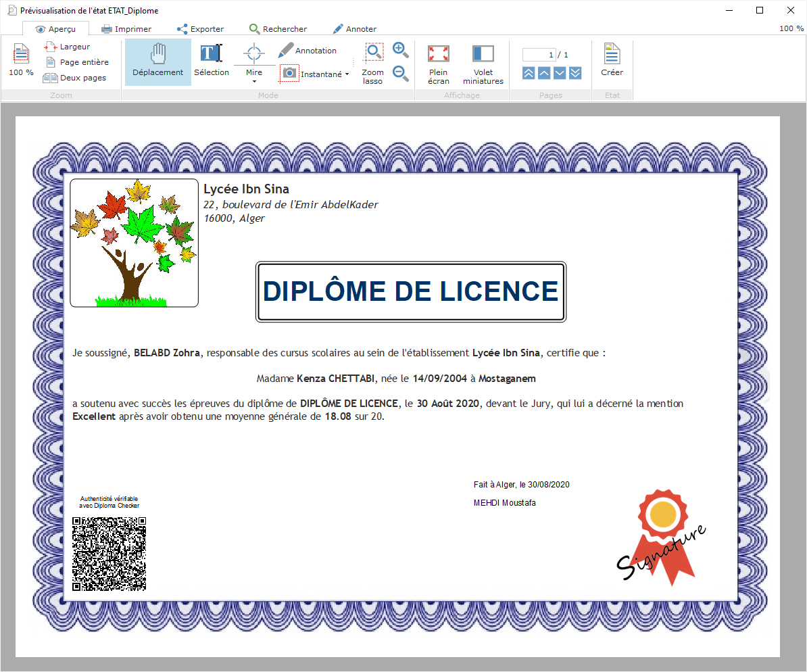Go to the last page arrow
Viewport: 807px width, 672px height.
click(575, 73)
